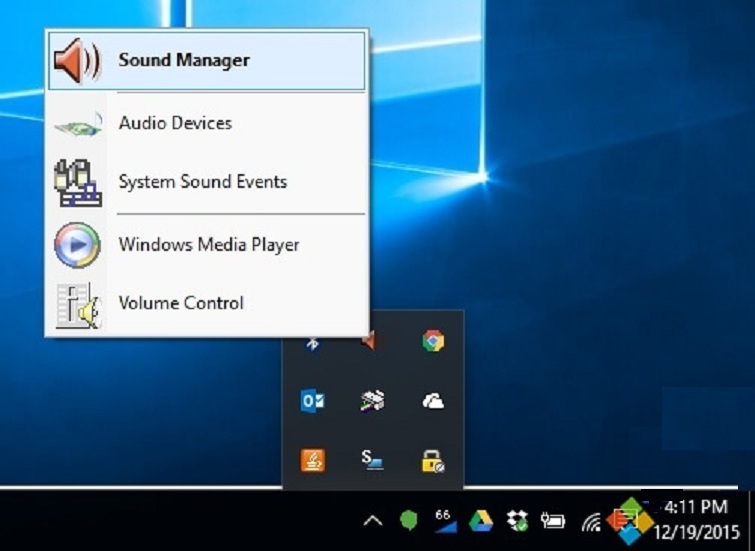This screenshot has height=551, width=755.
Task: Launch Windows Media Player from menu
Action: tap(206, 245)
